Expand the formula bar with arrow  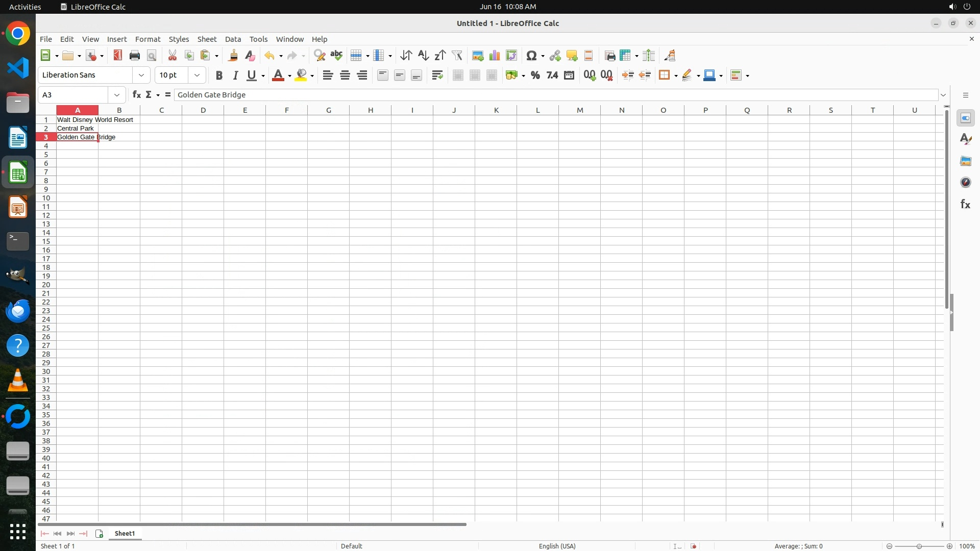943,95
